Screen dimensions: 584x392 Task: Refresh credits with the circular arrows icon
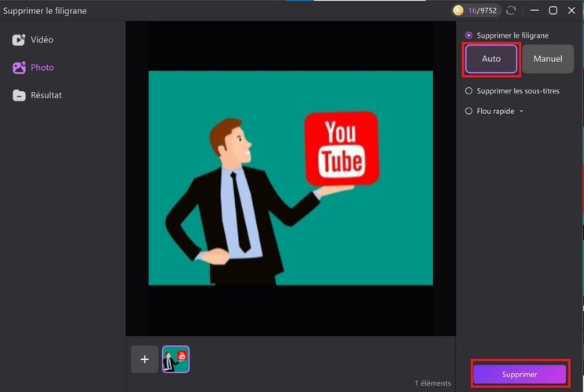click(511, 10)
